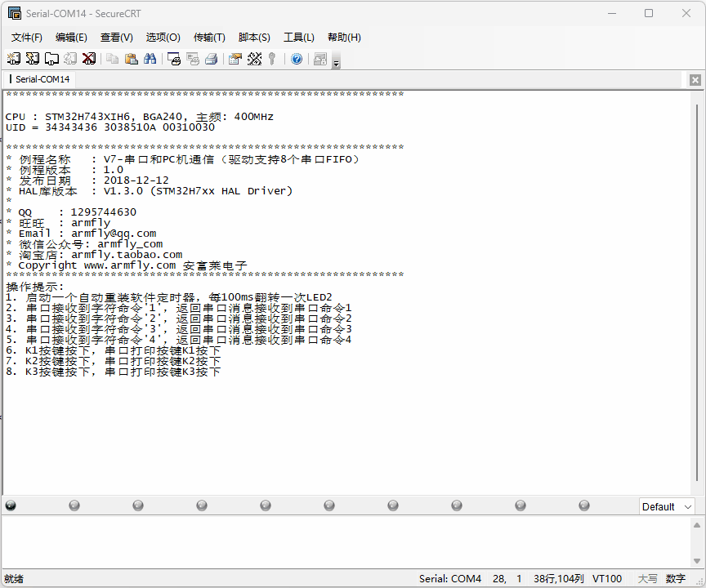Screen dimensions: 706x588
Task: Open the 选项(O) menu
Action: 163,38
